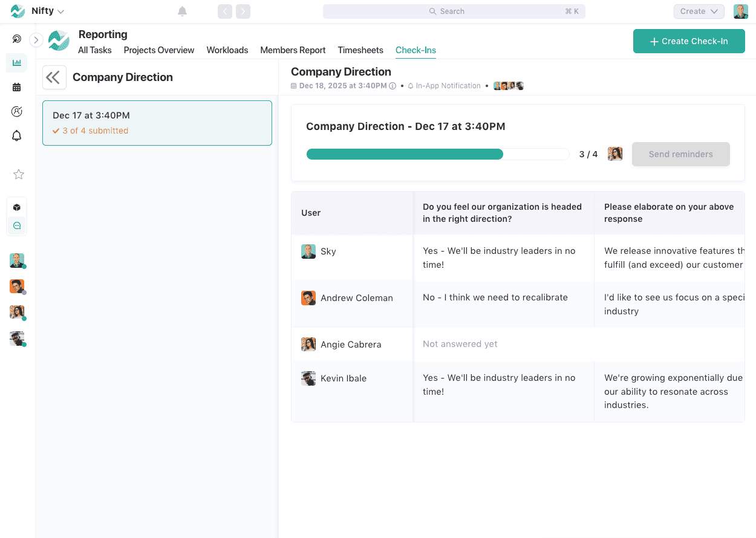Viewport: 756px width, 538px height.
Task: Switch to the Projects Overview tab
Action: point(158,50)
